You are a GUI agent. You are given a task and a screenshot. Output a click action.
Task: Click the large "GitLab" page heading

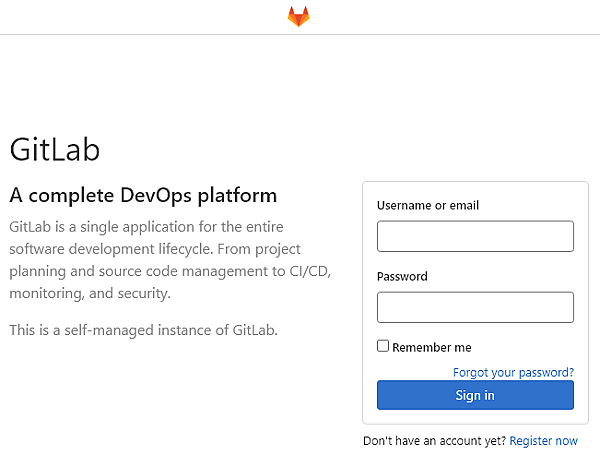[55, 149]
